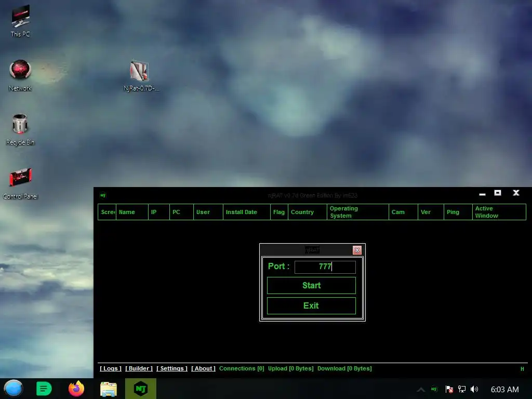This screenshot has width=532, height=399.
Task: Sort by the Cam column header
Action: coord(403,212)
